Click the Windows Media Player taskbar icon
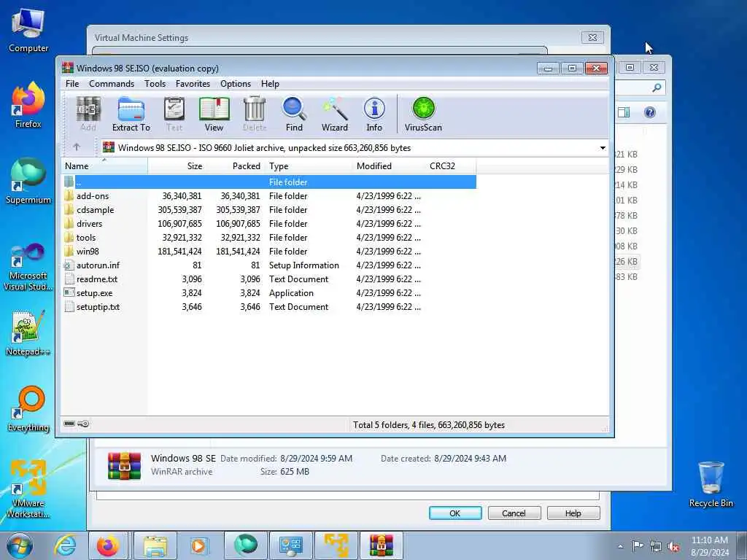The height and width of the screenshot is (560, 747). [198, 545]
